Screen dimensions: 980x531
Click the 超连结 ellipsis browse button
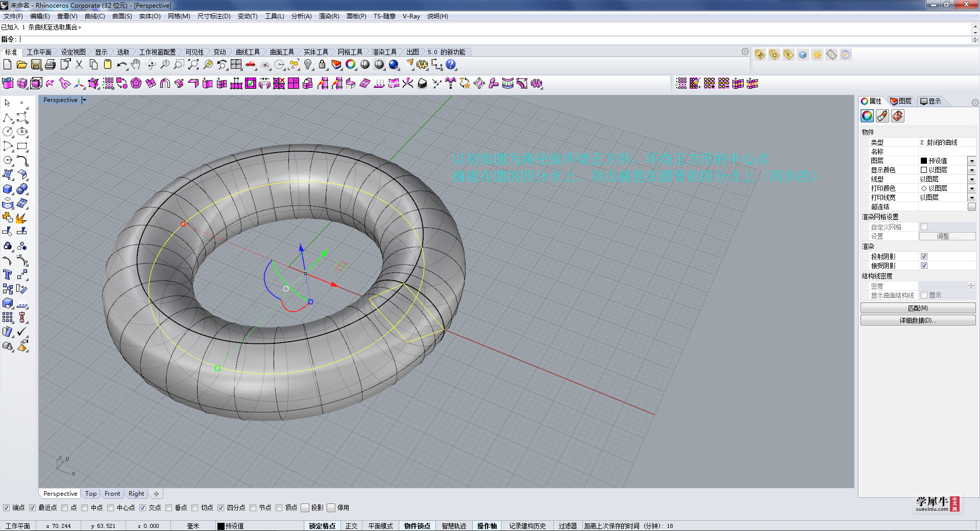(x=972, y=207)
